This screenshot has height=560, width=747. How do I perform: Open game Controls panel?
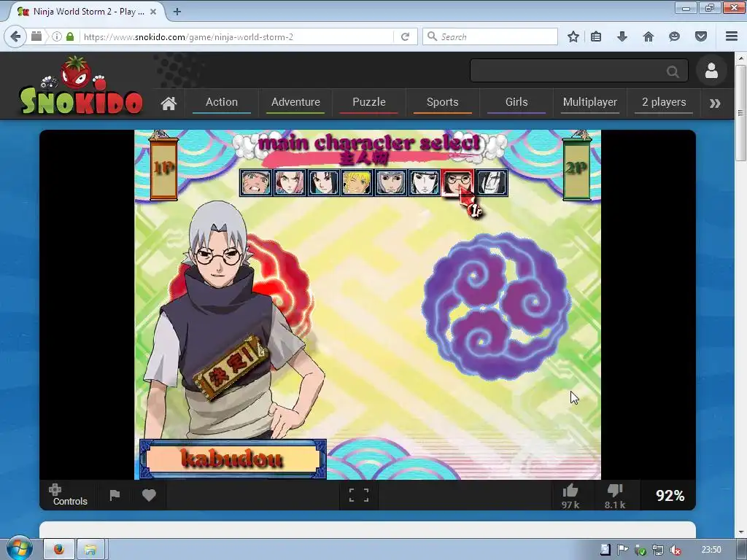click(x=69, y=495)
